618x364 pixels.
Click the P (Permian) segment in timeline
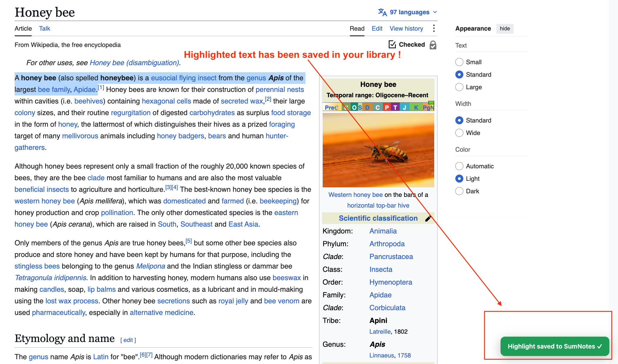(387, 107)
